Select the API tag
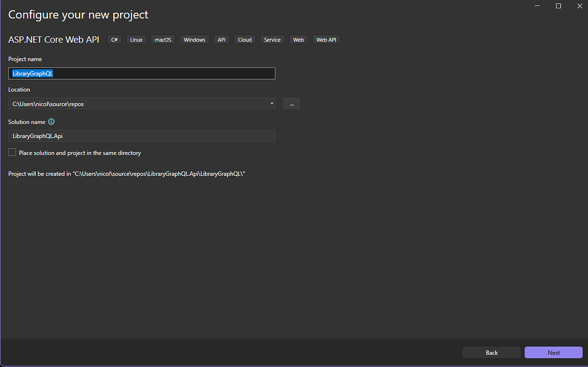Image resolution: width=588 pixels, height=367 pixels. (x=221, y=39)
